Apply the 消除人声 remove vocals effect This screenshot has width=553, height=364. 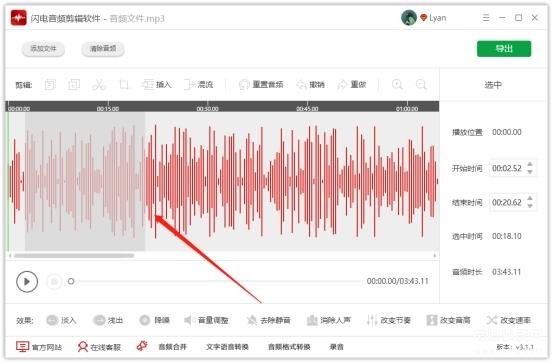coord(329,320)
